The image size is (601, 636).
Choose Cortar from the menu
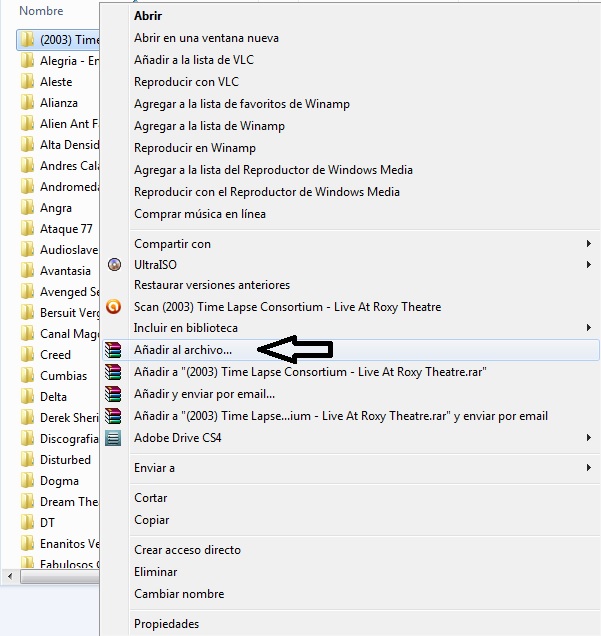tap(150, 498)
